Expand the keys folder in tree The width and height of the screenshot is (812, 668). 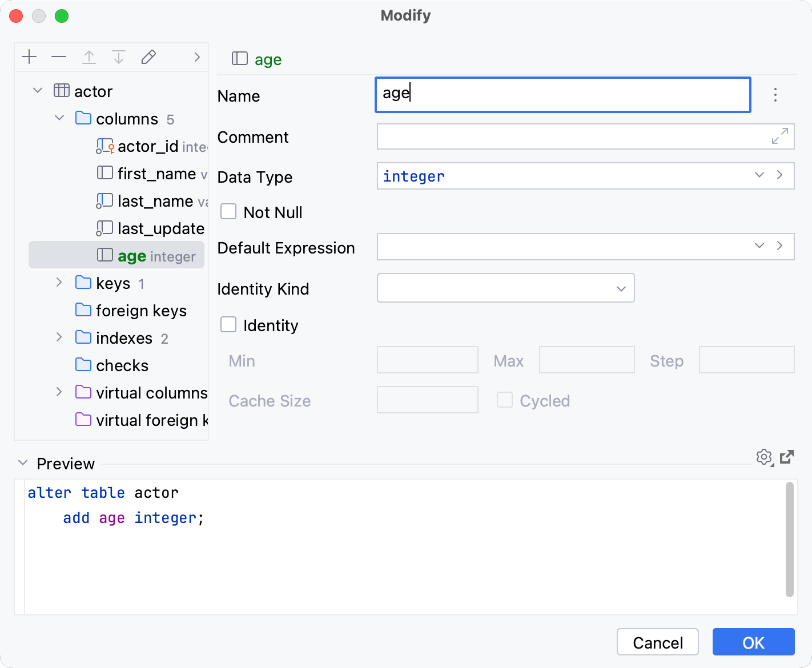[x=59, y=283]
